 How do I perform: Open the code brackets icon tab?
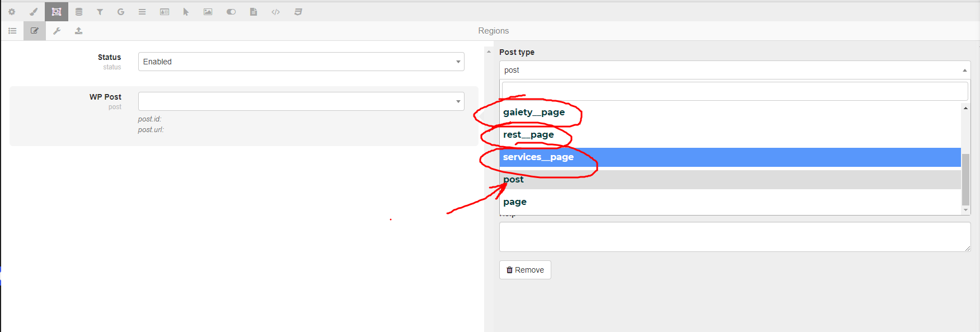pyautogui.click(x=276, y=12)
